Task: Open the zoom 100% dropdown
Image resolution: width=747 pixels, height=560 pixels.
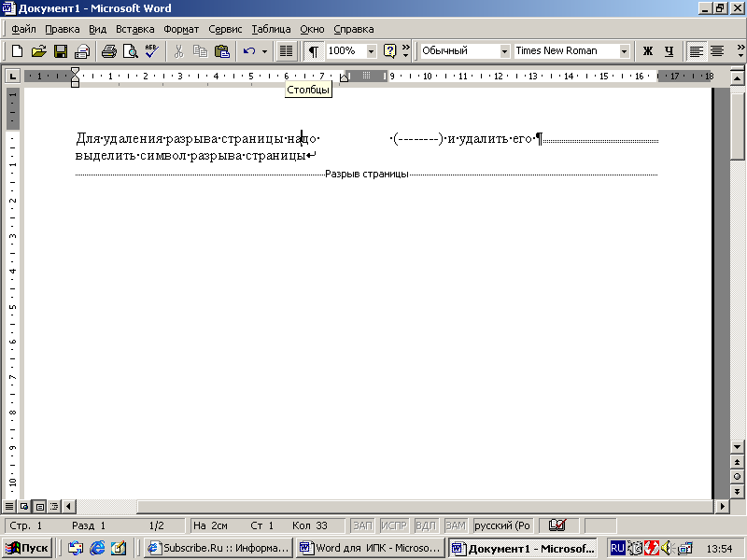Action: pyautogui.click(x=371, y=51)
